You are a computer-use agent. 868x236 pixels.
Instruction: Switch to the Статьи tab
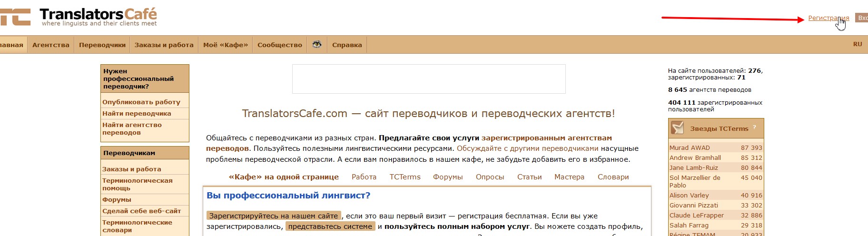[x=530, y=177]
